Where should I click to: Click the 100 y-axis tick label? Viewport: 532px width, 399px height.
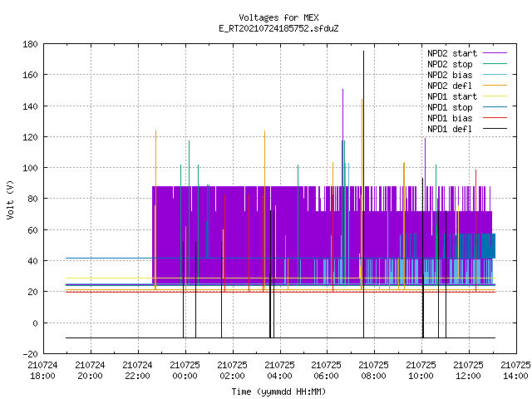(30, 168)
